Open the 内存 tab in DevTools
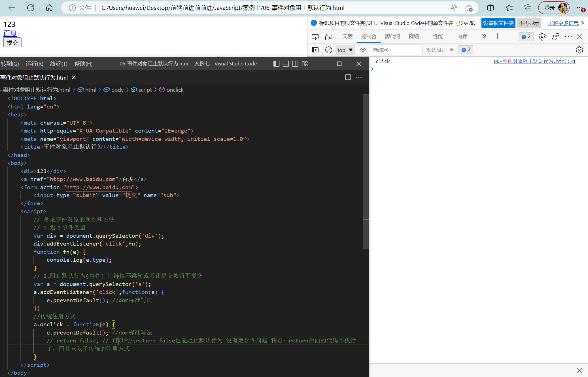This screenshot has height=377, width=588. click(x=462, y=37)
